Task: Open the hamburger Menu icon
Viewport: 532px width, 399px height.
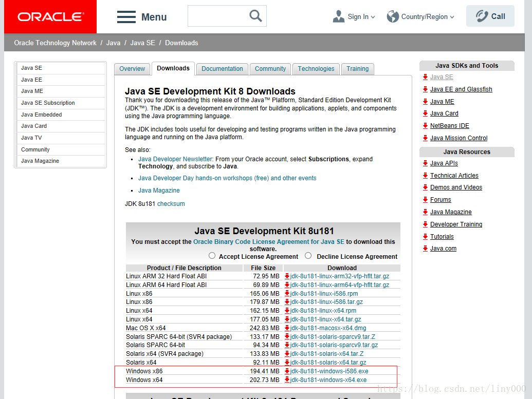Action: point(126,17)
